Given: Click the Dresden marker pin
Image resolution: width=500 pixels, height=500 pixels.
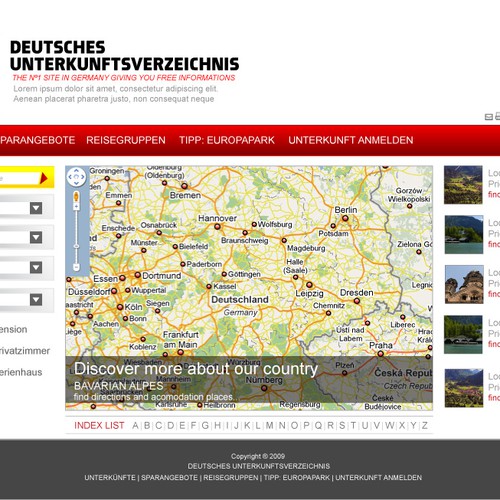Looking at the screenshot, I should (357, 301).
